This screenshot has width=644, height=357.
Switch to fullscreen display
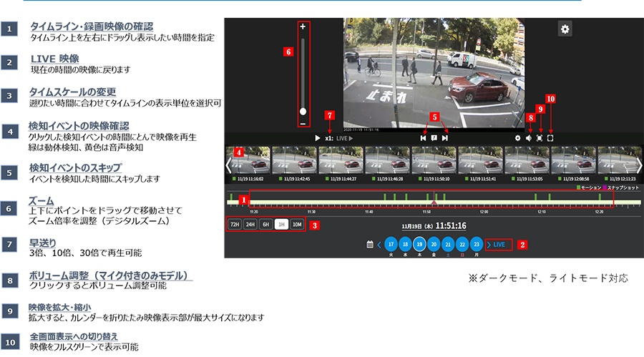(550, 138)
